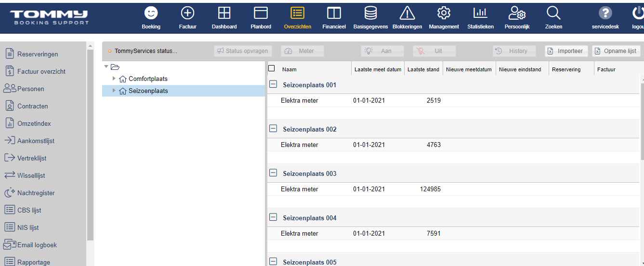This screenshot has height=266, width=644.
Task: Click the Nachtregister moon icon
Action: pos(10,193)
